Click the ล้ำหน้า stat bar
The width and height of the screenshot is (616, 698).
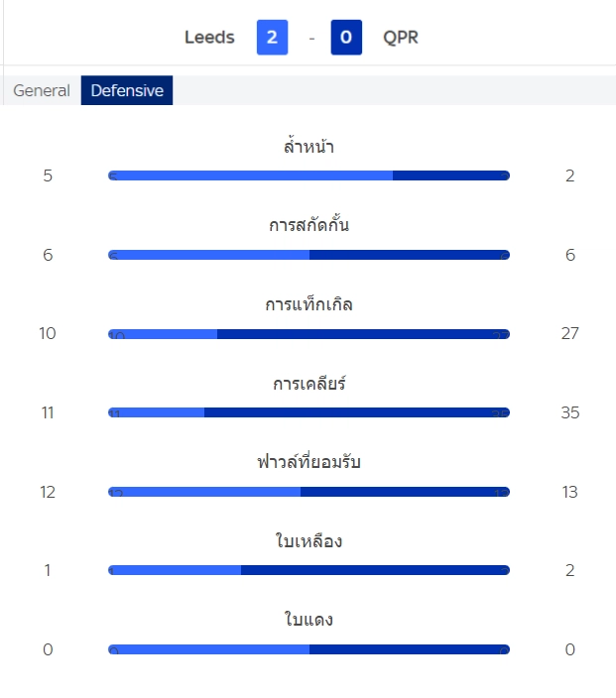click(308, 175)
